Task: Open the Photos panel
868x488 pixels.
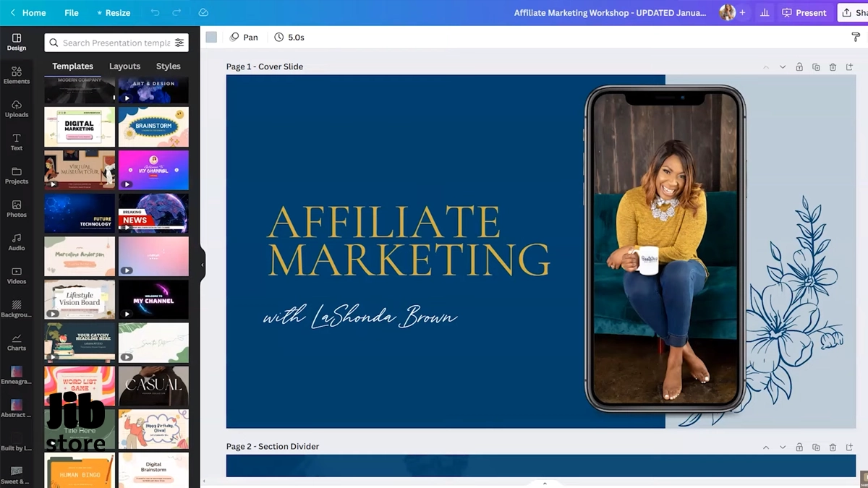Action: [x=16, y=209]
